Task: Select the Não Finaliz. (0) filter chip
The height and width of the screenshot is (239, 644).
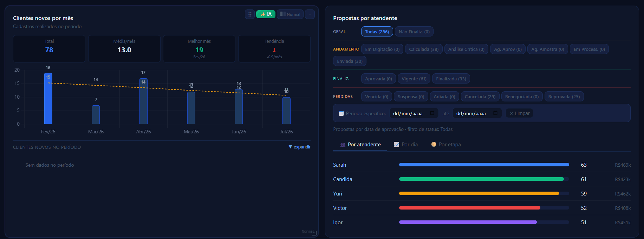Action: click(x=414, y=32)
